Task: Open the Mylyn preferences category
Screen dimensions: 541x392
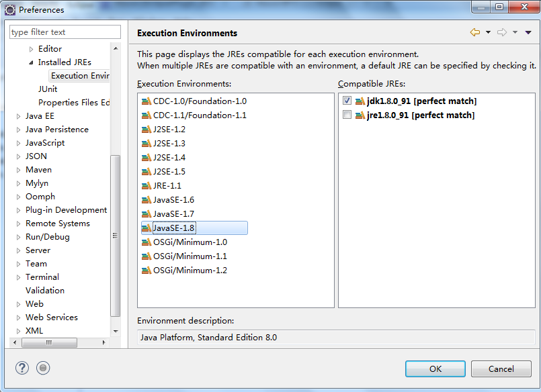Action: [37, 183]
